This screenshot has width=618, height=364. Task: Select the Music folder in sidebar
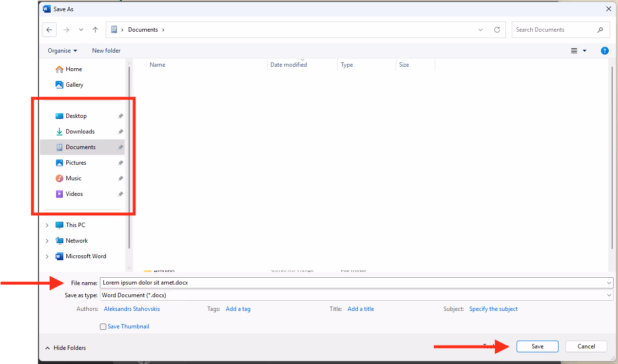74,178
